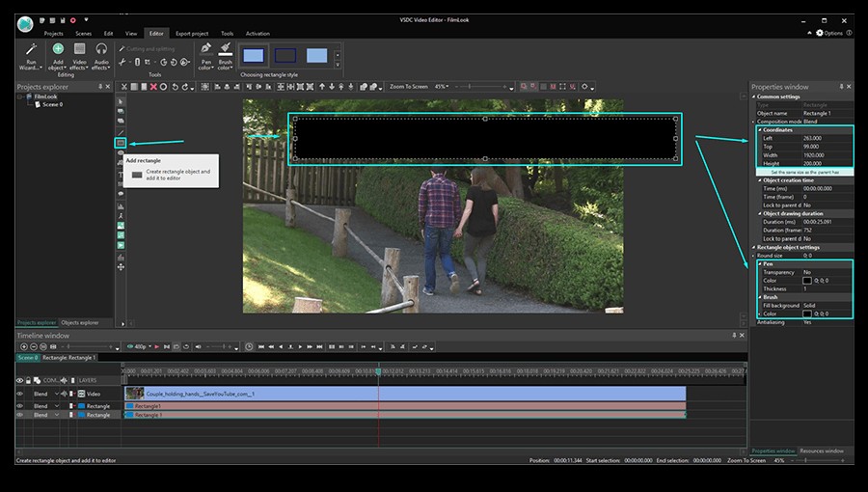Open the Export project tab
The image size is (868, 492).
pyautogui.click(x=192, y=34)
